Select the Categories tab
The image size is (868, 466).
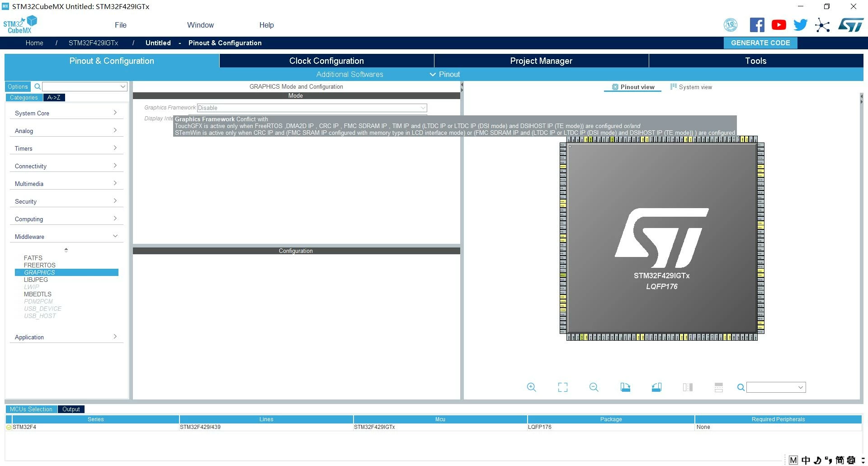tap(24, 97)
